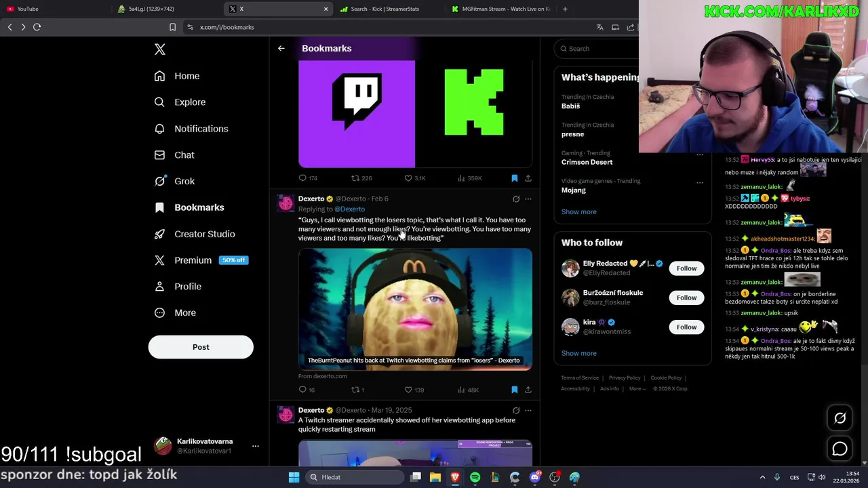Remove bookmark on Twitch Kick image post
The image size is (868, 488).
coord(515,178)
